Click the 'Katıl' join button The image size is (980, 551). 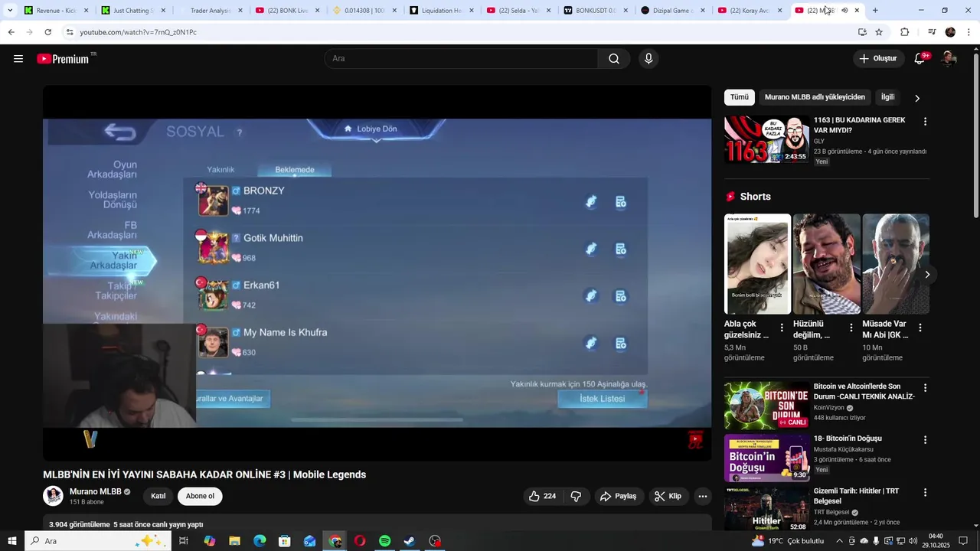click(x=158, y=496)
